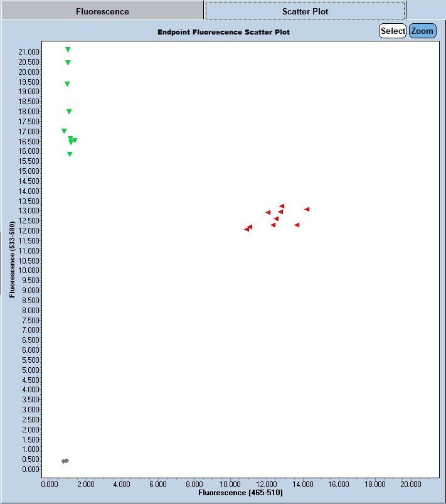Select green marker near 20.500 on y-axis
The width and height of the screenshot is (446, 504).
point(68,62)
